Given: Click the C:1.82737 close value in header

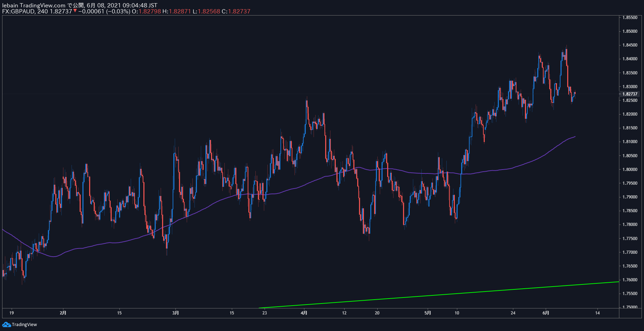Looking at the screenshot, I should (x=236, y=11).
